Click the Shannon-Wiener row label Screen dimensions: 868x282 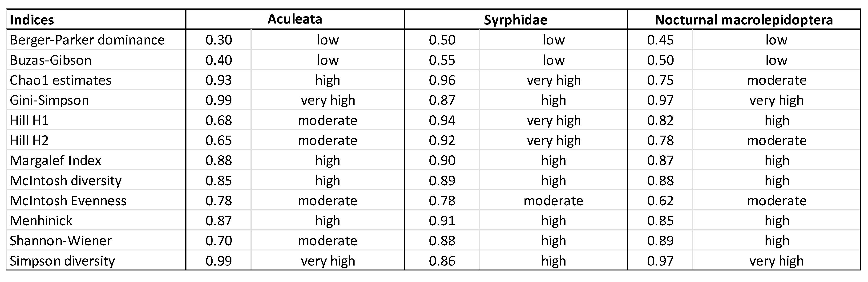[x=61, y=241]
